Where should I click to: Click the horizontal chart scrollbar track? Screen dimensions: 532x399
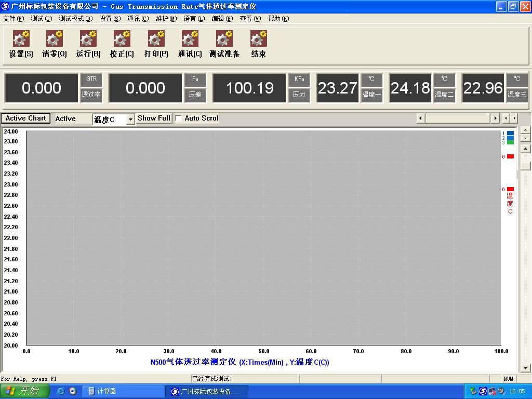[x=458, y=118]
